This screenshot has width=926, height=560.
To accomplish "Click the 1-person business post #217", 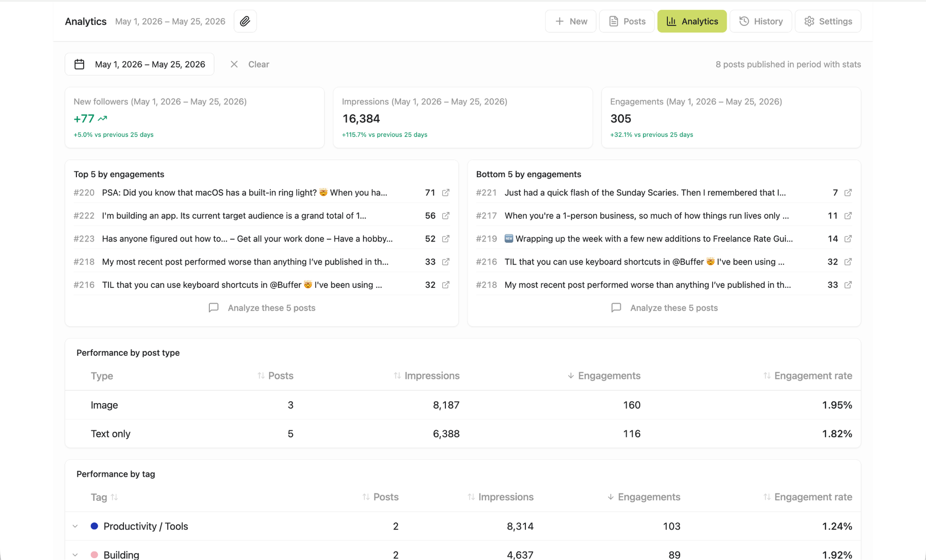I will [647, 216].
